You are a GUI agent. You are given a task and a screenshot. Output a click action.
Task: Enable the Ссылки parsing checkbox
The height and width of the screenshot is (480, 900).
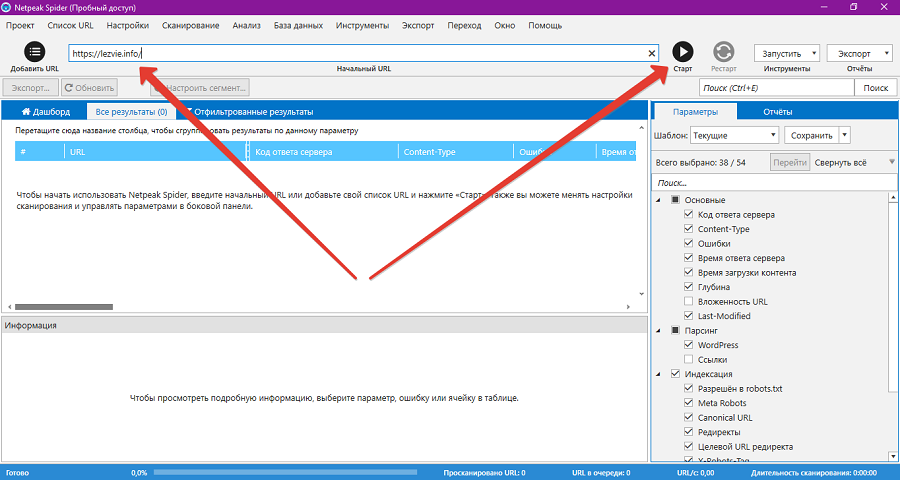click(x=688, y=359)
